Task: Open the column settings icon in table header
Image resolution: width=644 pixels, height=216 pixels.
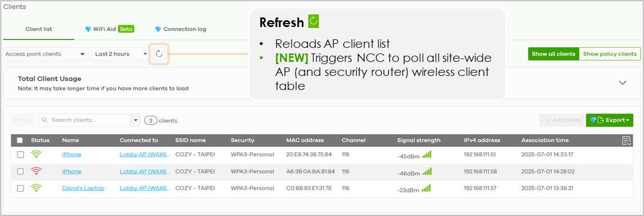Action: coord(627,141)
